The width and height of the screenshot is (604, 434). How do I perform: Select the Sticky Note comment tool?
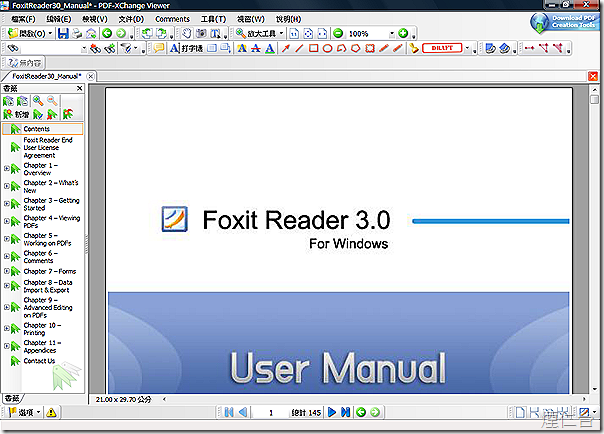tap(159, 48)
